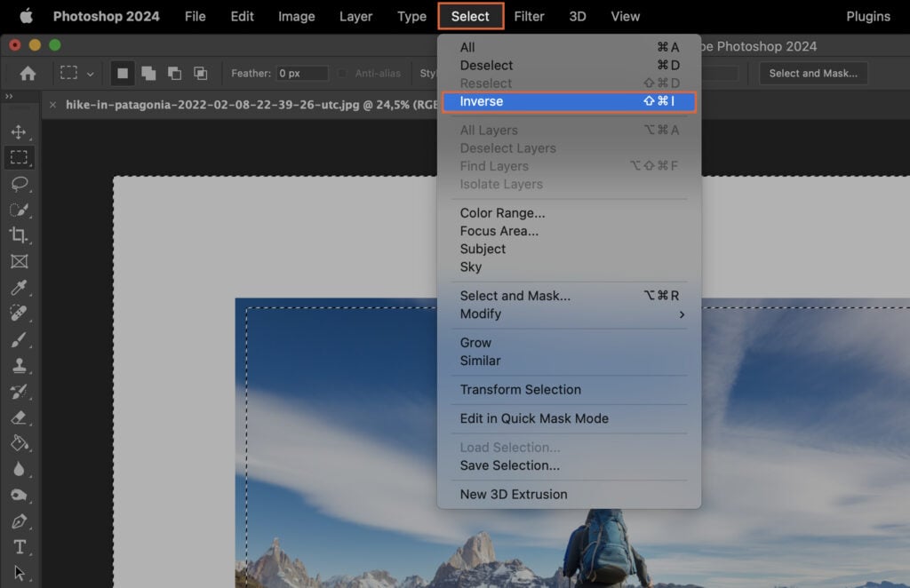Select the Brush tool
Screen dimensions: 910x588
(x=20, y=338)
